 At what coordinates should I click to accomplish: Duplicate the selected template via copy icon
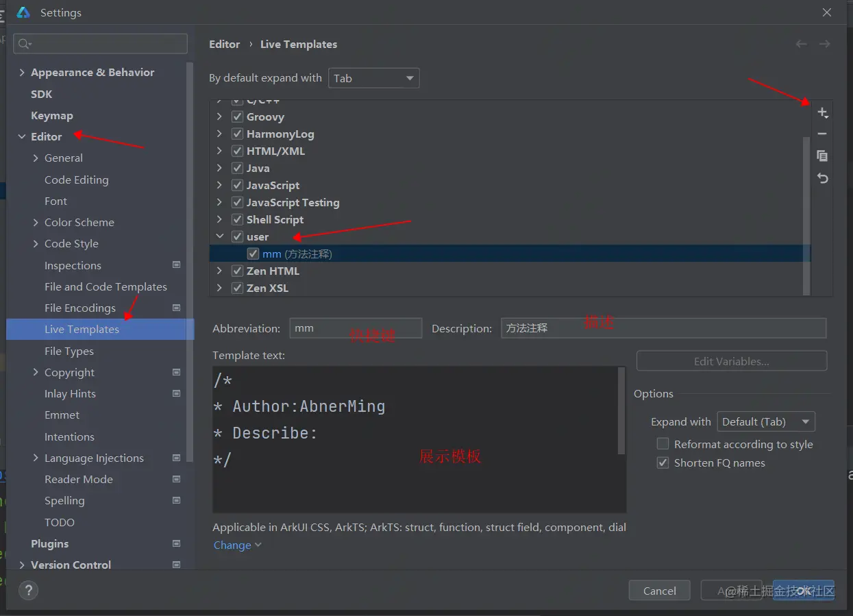823,156
